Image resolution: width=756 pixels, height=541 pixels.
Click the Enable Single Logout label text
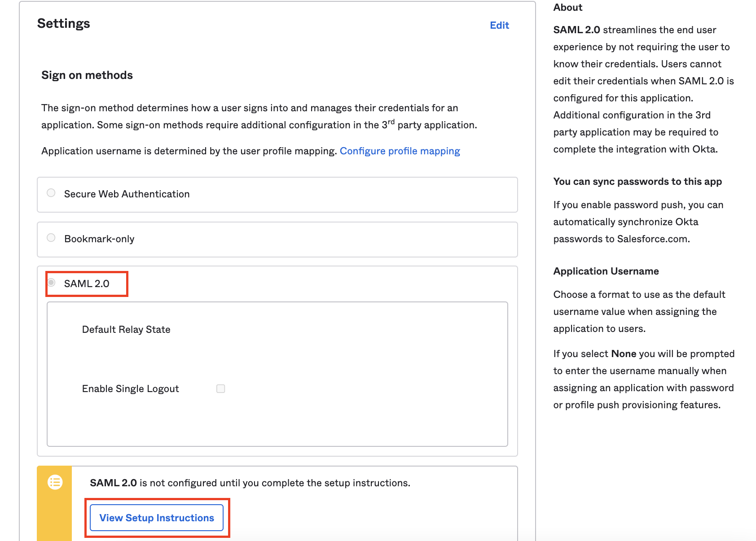(130, 388)
